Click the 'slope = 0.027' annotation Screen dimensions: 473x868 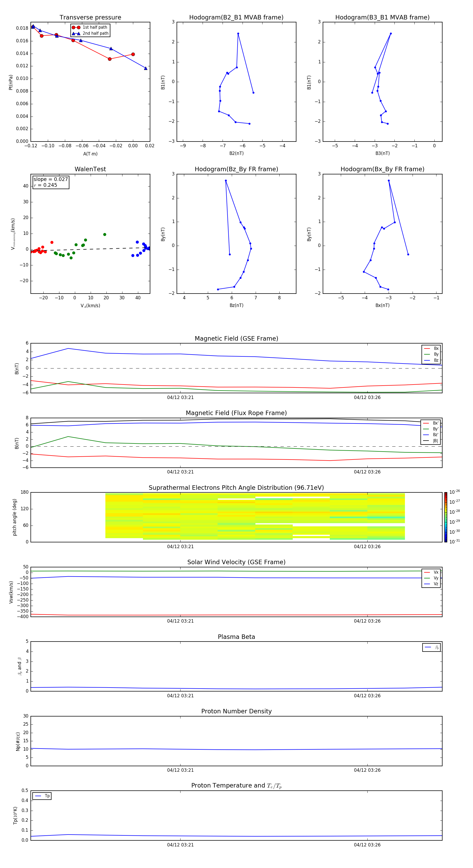[51, 179]
